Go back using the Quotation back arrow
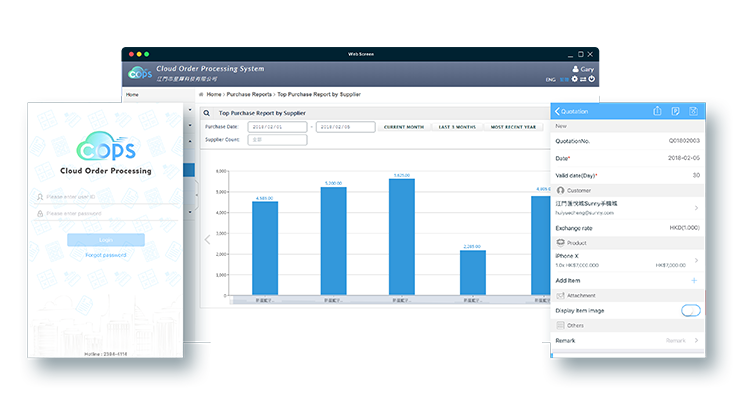The height and width of the screenshot is (399, 738). coord(557,111)
